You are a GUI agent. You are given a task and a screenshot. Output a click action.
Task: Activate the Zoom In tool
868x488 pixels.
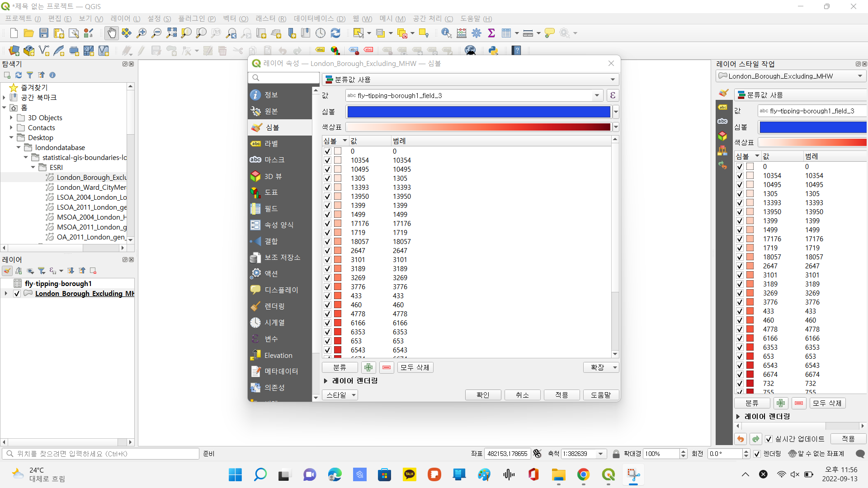click(x=142, y=33)
